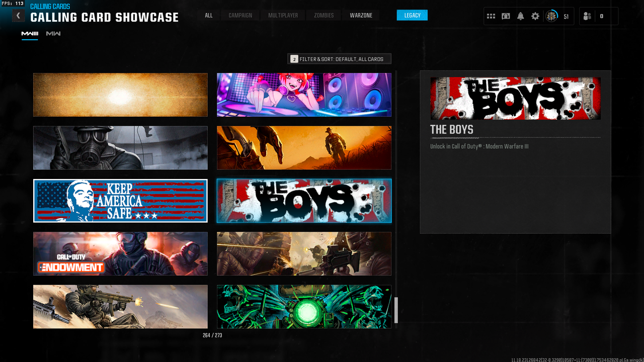Select The Boys calling card in grid
Image resolution: width=644 pixels, height=362 pixels.
point(304,201)
